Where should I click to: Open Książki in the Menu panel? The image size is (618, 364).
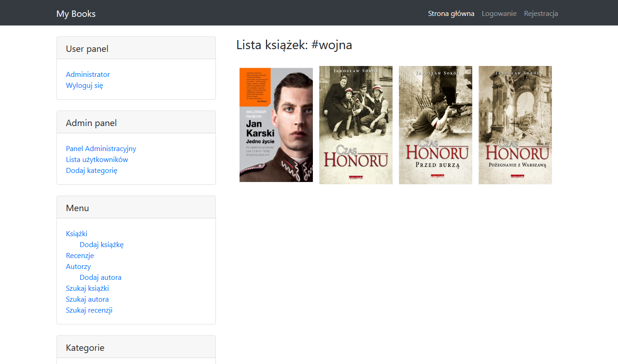pos(77,233)
